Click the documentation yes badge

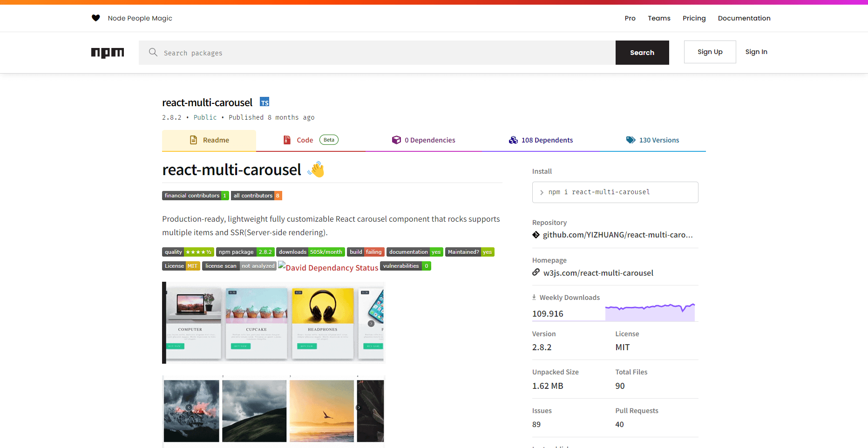click(x=415, y=252)
